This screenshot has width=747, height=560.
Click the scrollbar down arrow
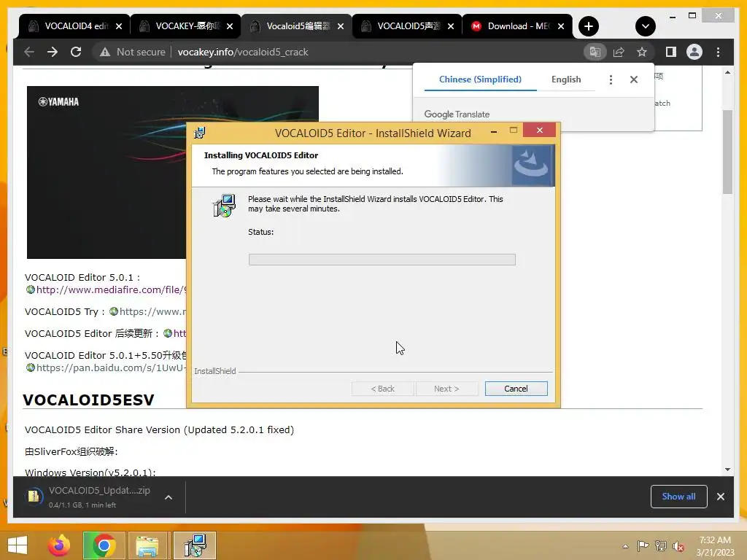tap(727, 469)
